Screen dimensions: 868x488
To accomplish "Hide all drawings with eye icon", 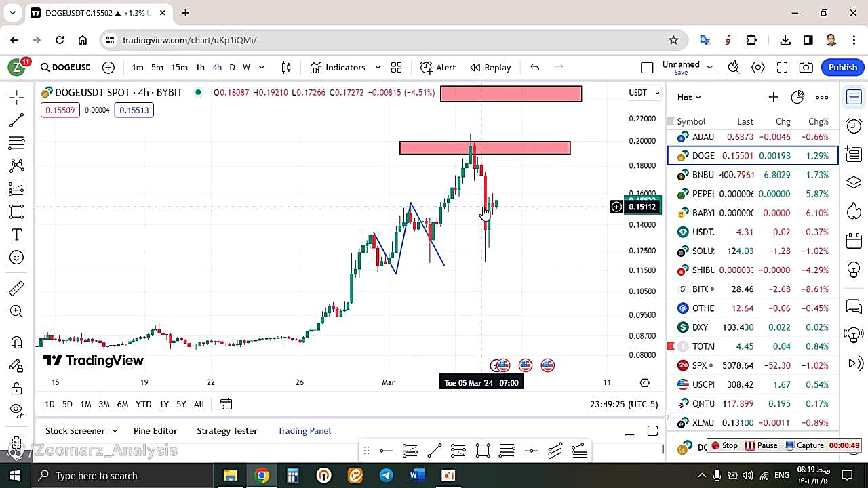I will 17,409.
